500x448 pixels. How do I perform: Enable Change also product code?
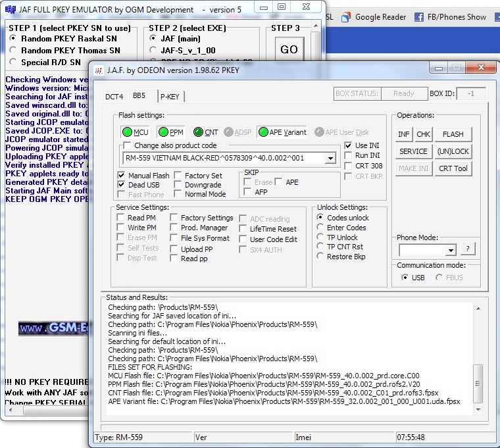(127, 145)
